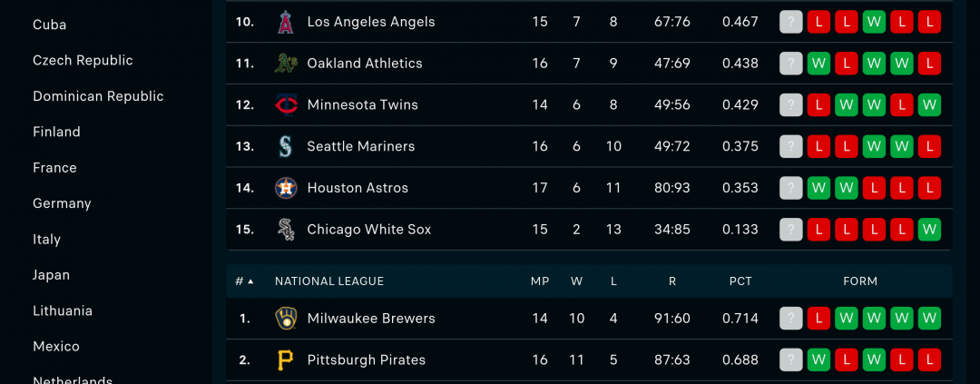Select Czech Republic from the sidebar

click(83, 61)
